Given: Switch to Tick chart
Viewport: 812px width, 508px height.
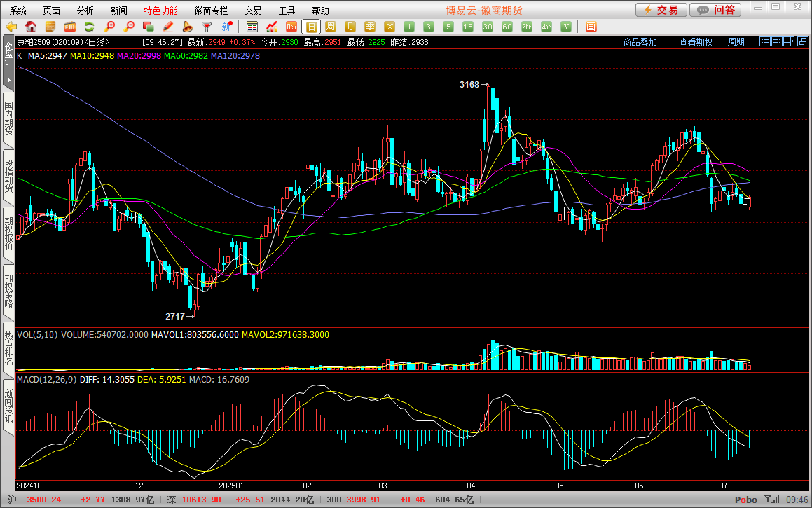Looking at the screenshot, I should click(x=291, y=27).
